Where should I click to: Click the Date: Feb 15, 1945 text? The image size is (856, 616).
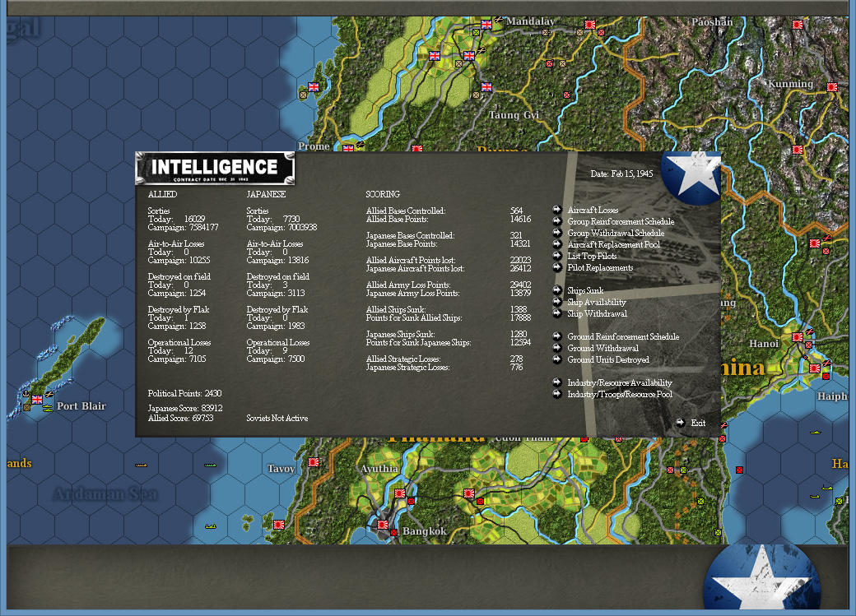coord(621,174)
